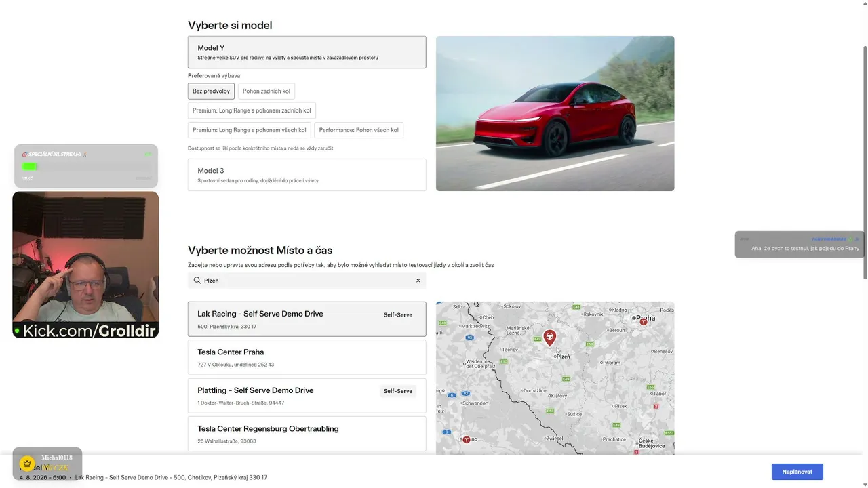Choose Performance: Pohon všech kol trim
The width and height of the screenshot is (868, 488).
(359, 130)
